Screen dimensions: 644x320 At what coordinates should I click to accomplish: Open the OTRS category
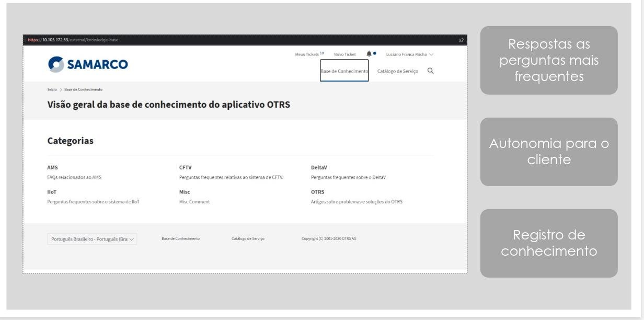click(317, 192)
